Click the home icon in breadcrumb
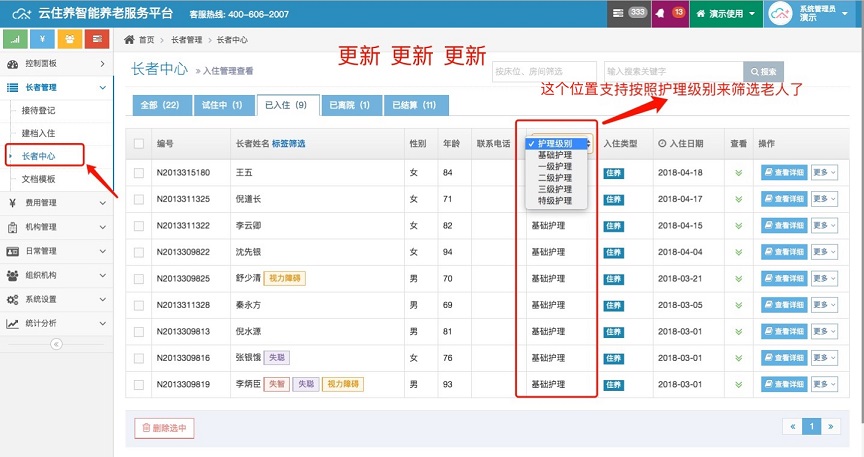This screenshot has width=864, height=457. [x=129, y=39]
